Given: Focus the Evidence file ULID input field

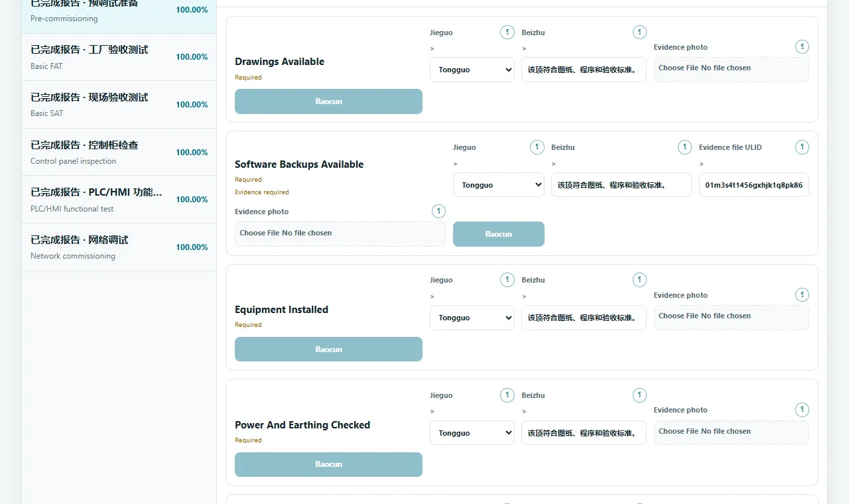Looking at the screenshot, I should [754, 185].
